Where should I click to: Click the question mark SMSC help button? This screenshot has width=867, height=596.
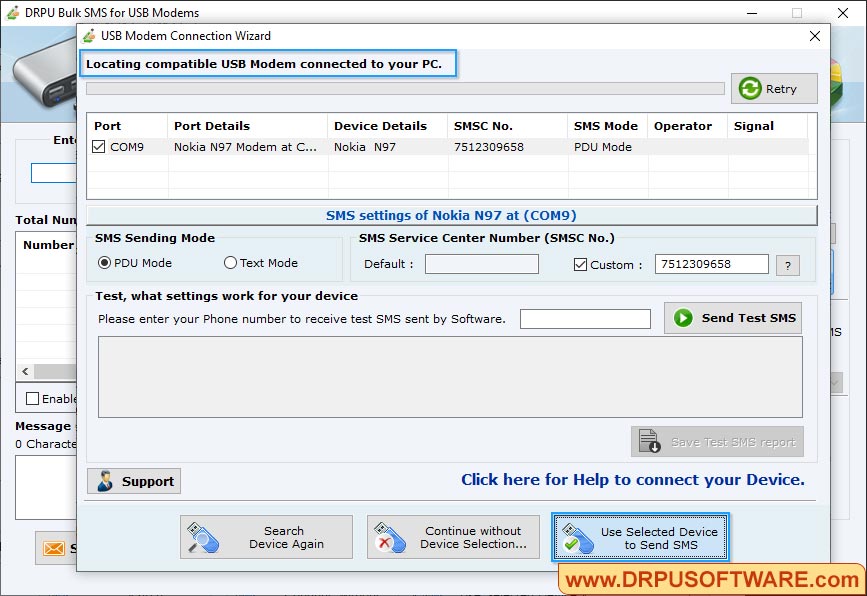pyautogui.click(x=787, y=265)
